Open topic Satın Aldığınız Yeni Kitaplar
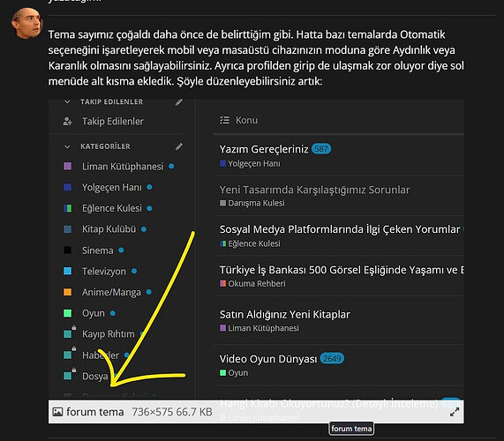Screen dimensions: 504x441 (x=284, y=314)
